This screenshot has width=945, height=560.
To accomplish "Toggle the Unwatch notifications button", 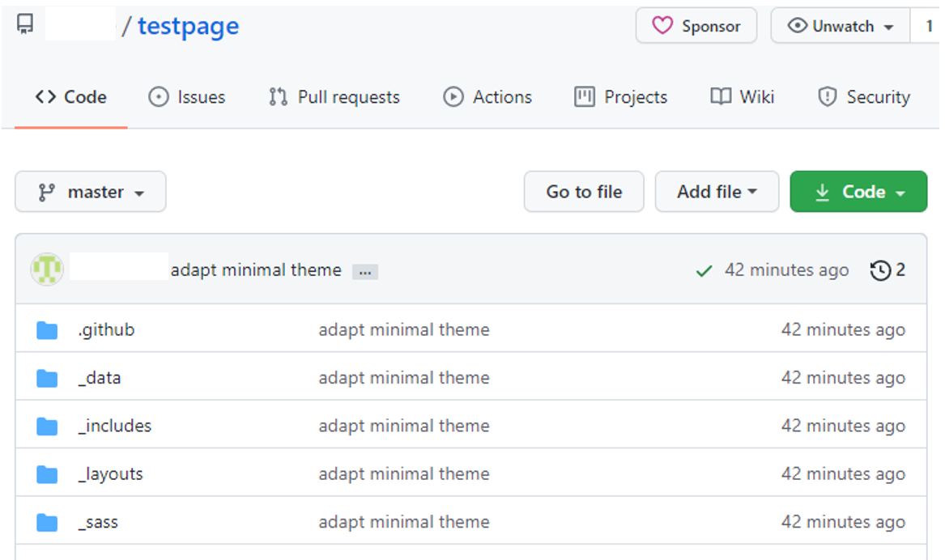I will point(841,26).
